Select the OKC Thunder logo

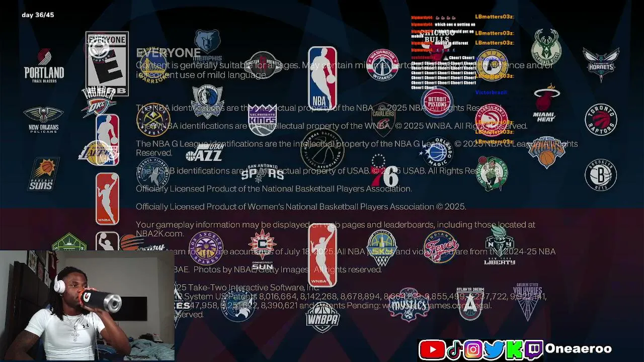99,102
